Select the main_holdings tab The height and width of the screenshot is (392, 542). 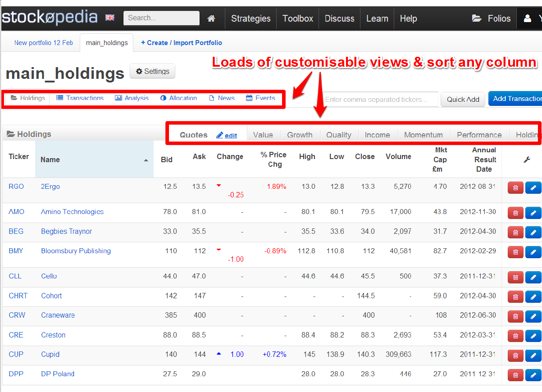pyautogui.click(x=107, y=43)
